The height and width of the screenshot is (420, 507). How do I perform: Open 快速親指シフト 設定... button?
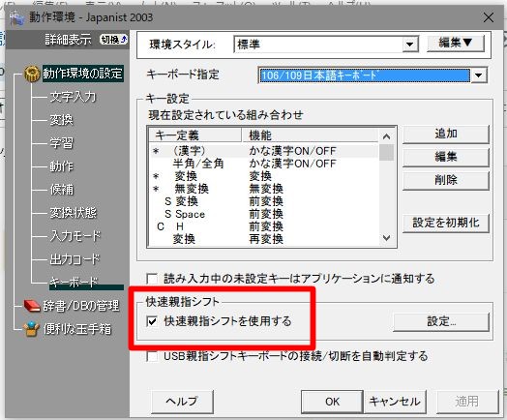coord(441,321)
